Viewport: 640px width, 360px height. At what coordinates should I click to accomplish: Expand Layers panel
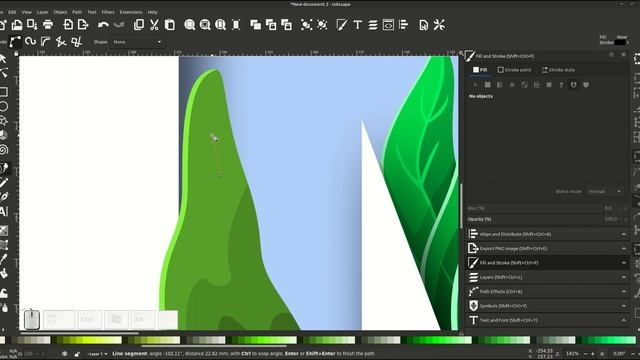(547, 277)
